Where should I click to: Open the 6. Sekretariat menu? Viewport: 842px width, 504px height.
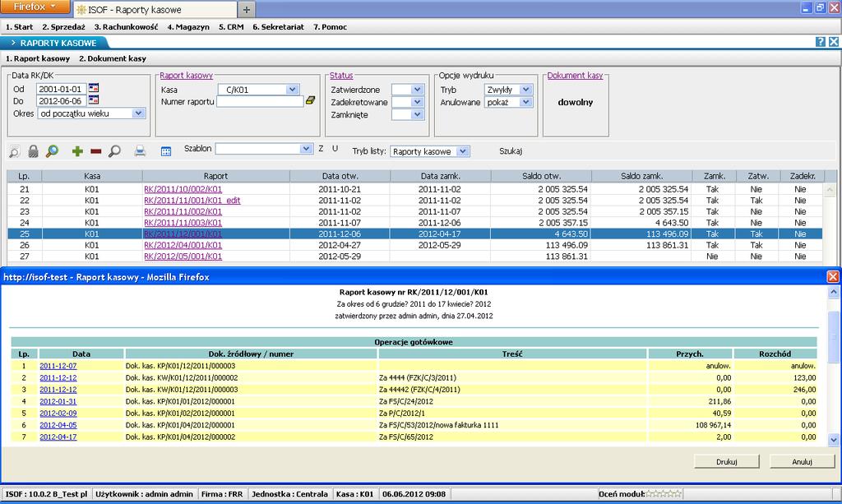click(278, 27)
